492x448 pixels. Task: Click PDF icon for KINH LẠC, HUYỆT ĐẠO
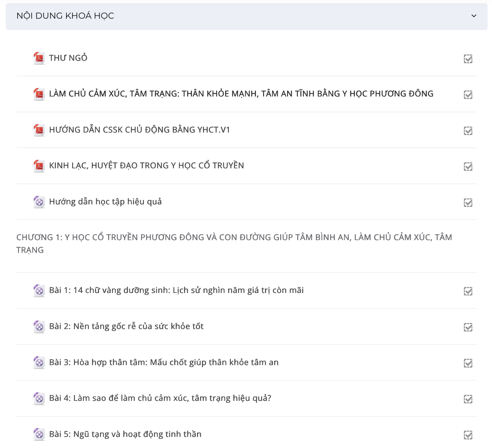click(39, 166)
